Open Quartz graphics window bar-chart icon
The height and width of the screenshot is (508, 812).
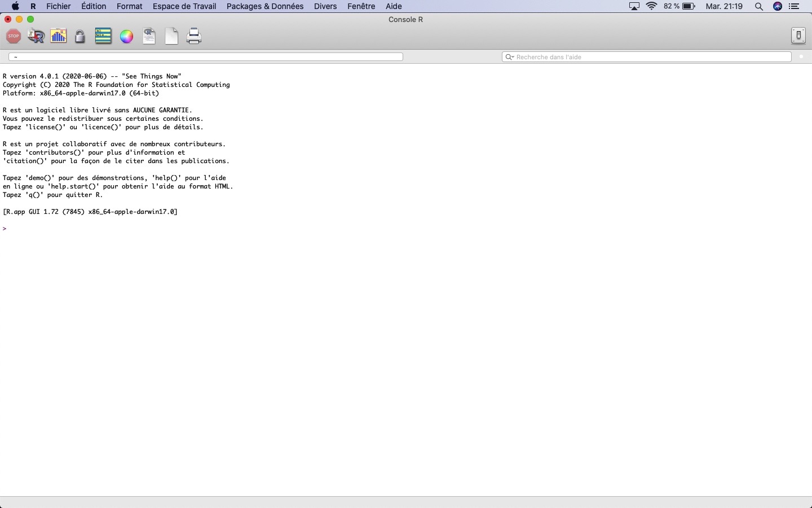point(59,36)
